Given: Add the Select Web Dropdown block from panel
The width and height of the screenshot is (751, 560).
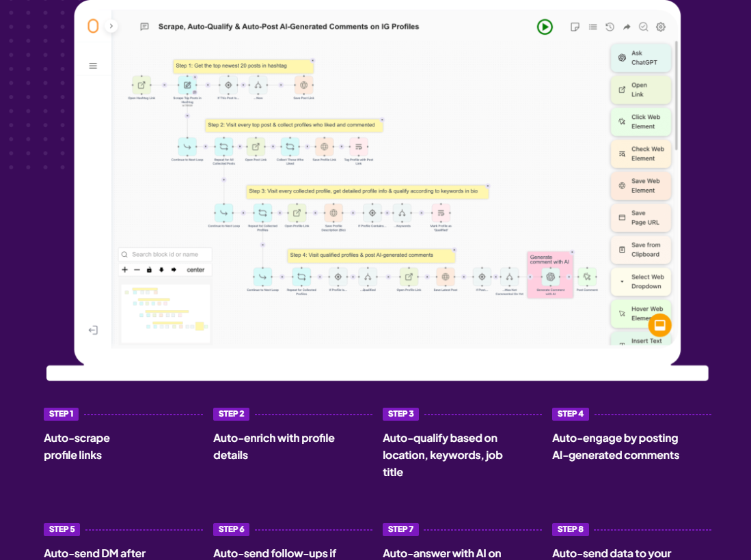Looking at the screenshot, I should click(640, 282).
